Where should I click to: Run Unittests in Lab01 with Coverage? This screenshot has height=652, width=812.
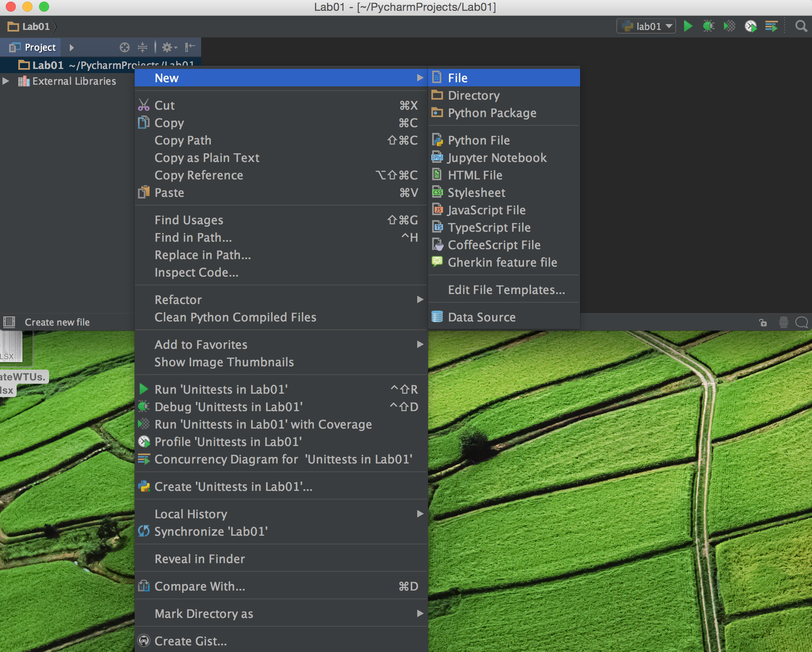click(281, 424)
